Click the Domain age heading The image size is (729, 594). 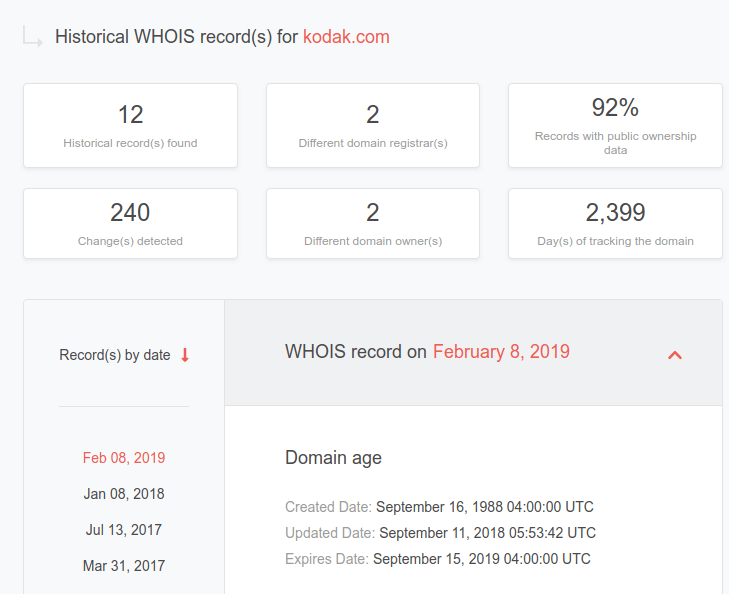click(333, 458)
